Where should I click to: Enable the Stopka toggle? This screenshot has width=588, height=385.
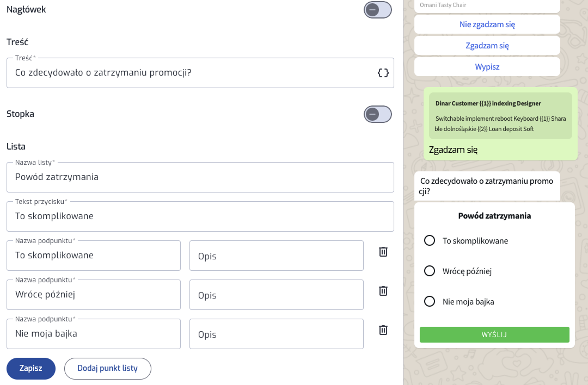tap(378, 114)
